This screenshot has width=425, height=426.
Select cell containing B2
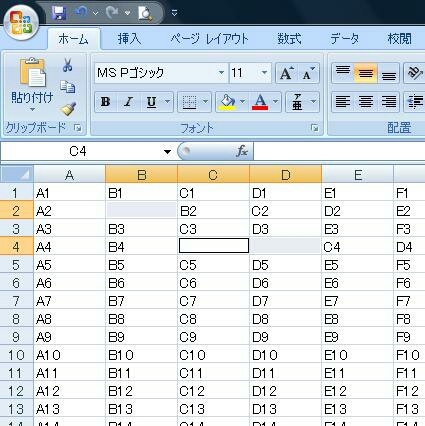[213, 211]
